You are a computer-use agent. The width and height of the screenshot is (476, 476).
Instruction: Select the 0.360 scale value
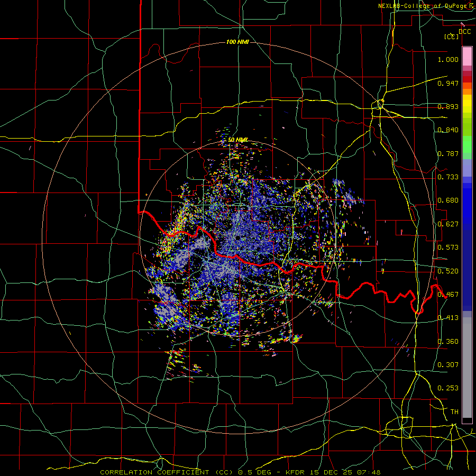(x=448, y=342)
